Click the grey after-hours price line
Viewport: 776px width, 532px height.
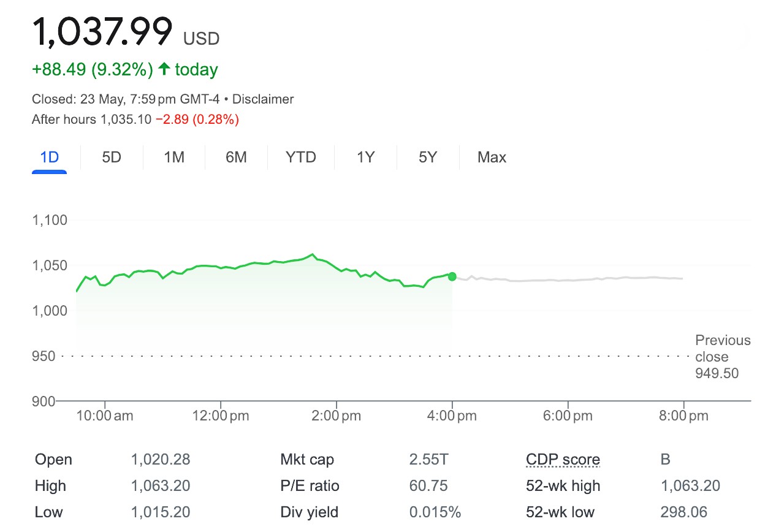[x=568, y=279]
